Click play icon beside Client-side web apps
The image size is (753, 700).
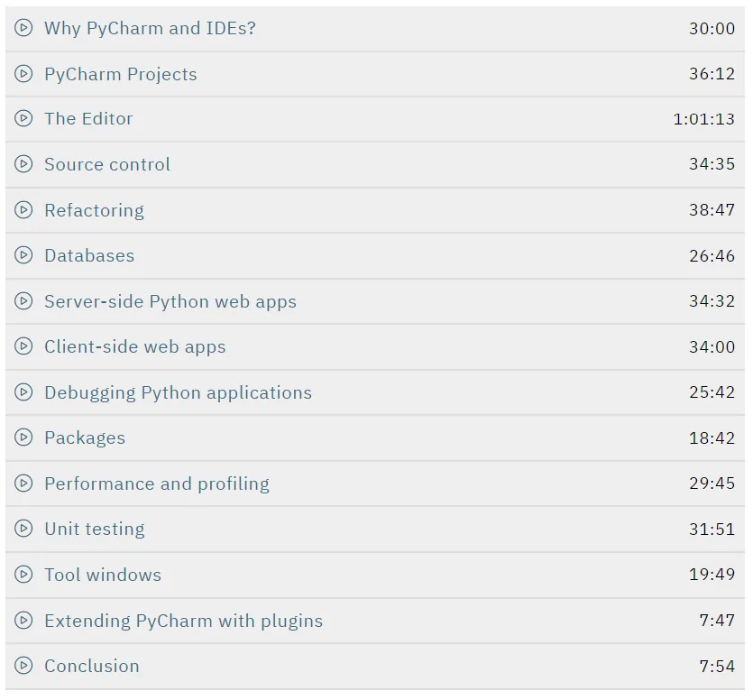click(x=23, y=346)
